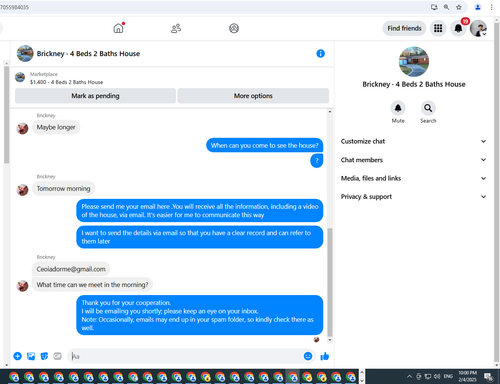Click the listing thumbnail beside Marketplace label
This screenshot has width=500, height=384.
coord(20,77)
